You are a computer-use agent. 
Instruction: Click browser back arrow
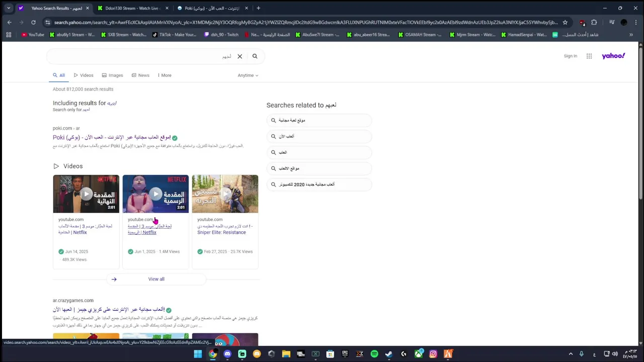click(x=9, y=22)
